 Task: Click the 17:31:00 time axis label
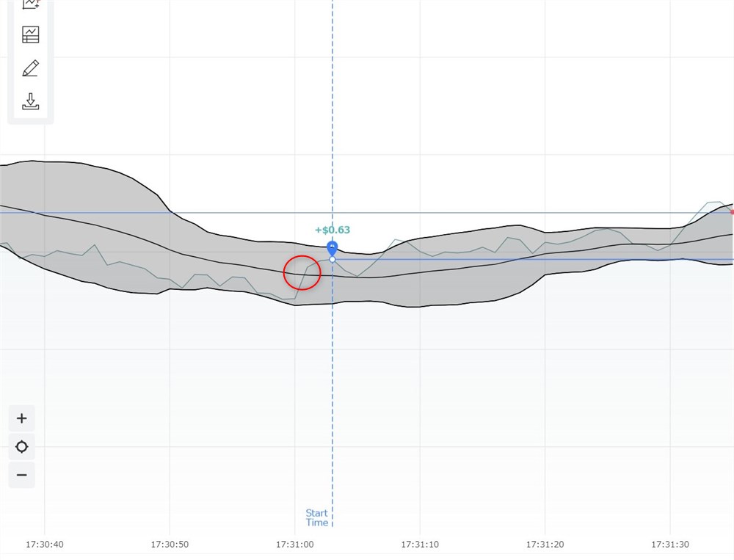click(294, 545)
